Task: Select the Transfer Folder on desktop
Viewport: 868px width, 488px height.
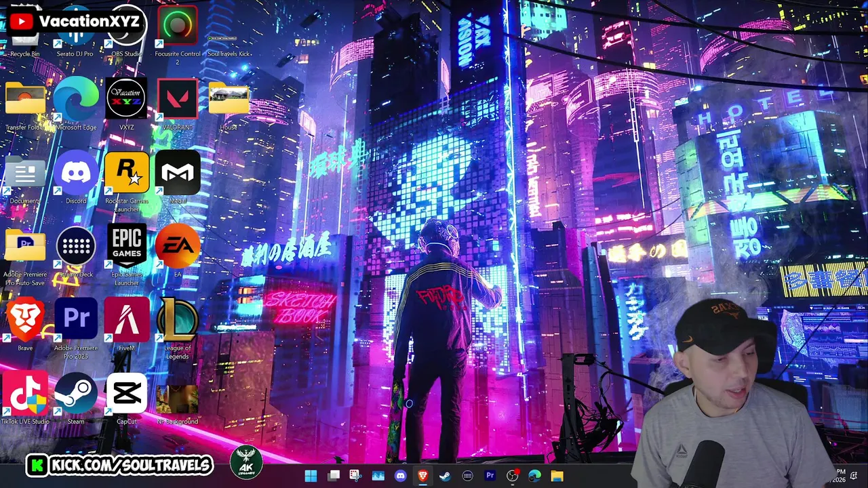Action: 25,104
